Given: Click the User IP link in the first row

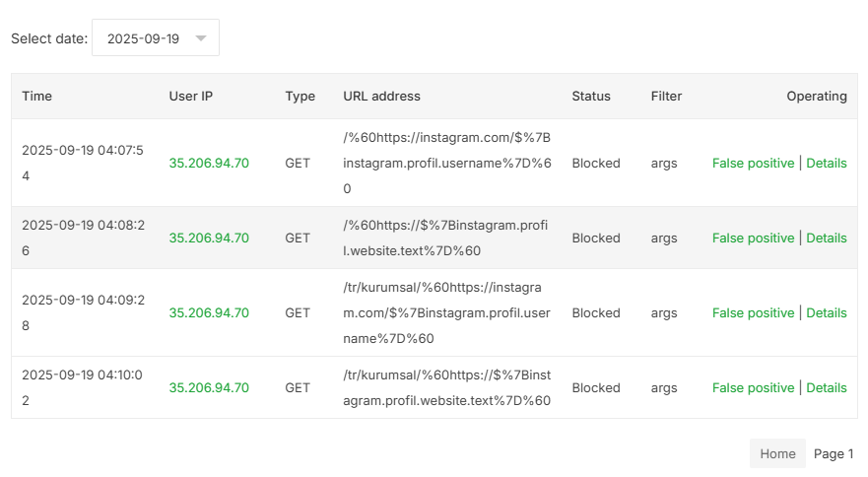Looking at the screenshot, I should (209, 163).
